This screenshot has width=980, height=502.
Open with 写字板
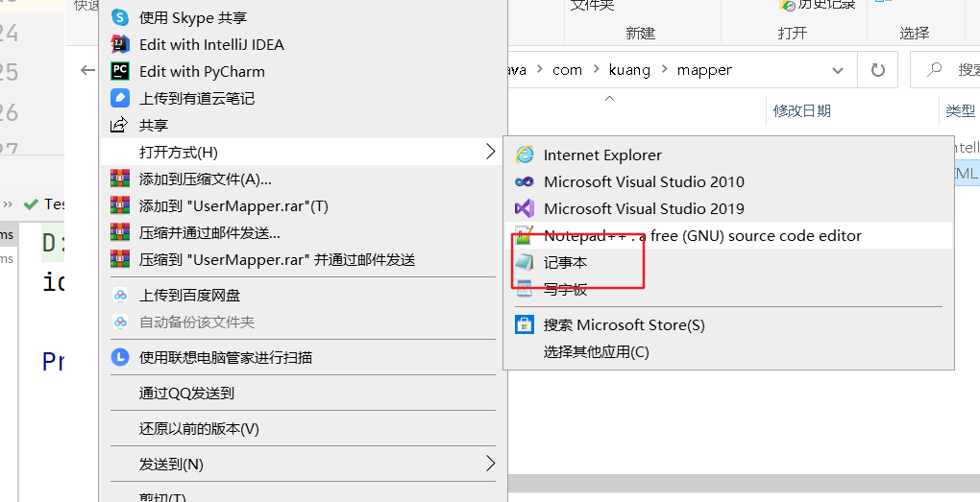[728, 289]
